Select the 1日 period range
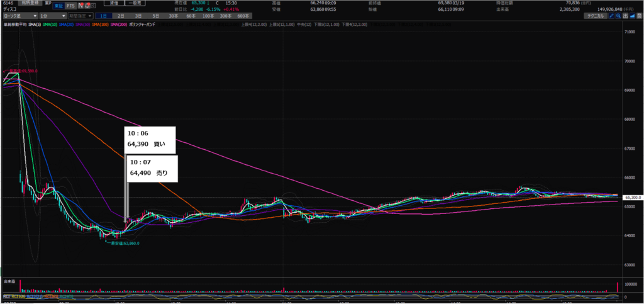Viewport: 644px width, 304px height. click(104, 15)
